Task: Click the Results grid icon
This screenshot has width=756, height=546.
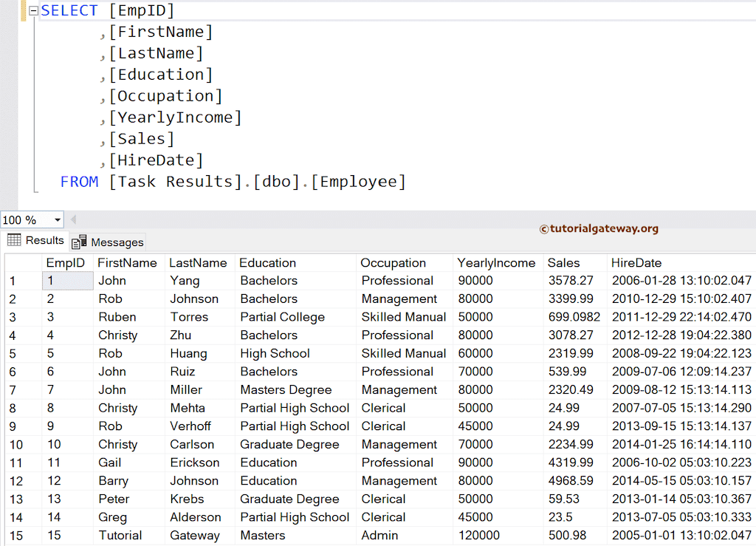Action: 14,240
